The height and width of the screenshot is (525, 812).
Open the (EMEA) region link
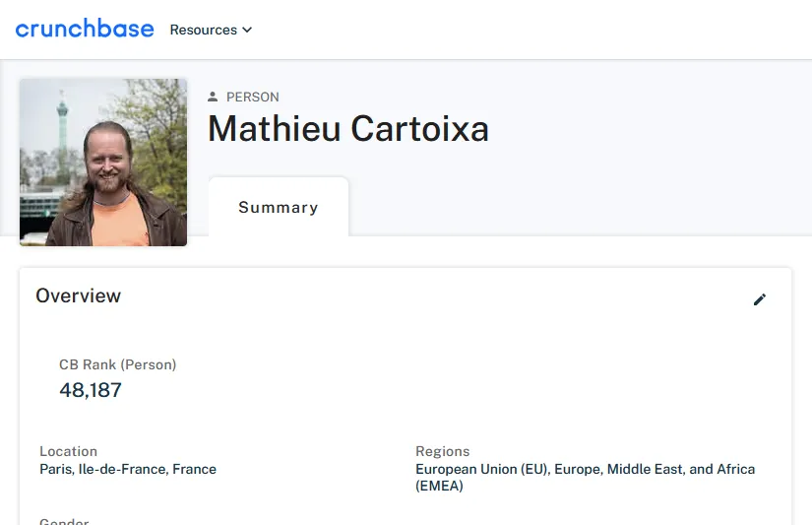tap(439, 486)
